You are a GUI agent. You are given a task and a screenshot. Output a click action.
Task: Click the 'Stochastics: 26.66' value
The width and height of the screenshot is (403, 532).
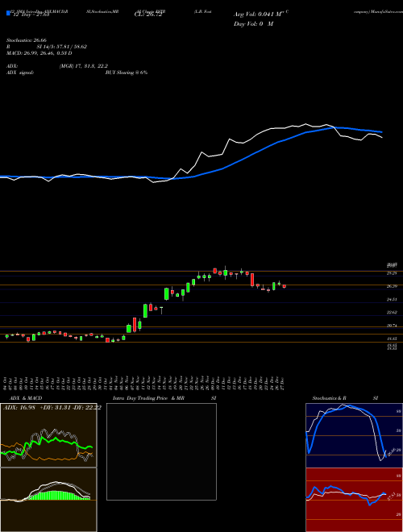(25, 40)
